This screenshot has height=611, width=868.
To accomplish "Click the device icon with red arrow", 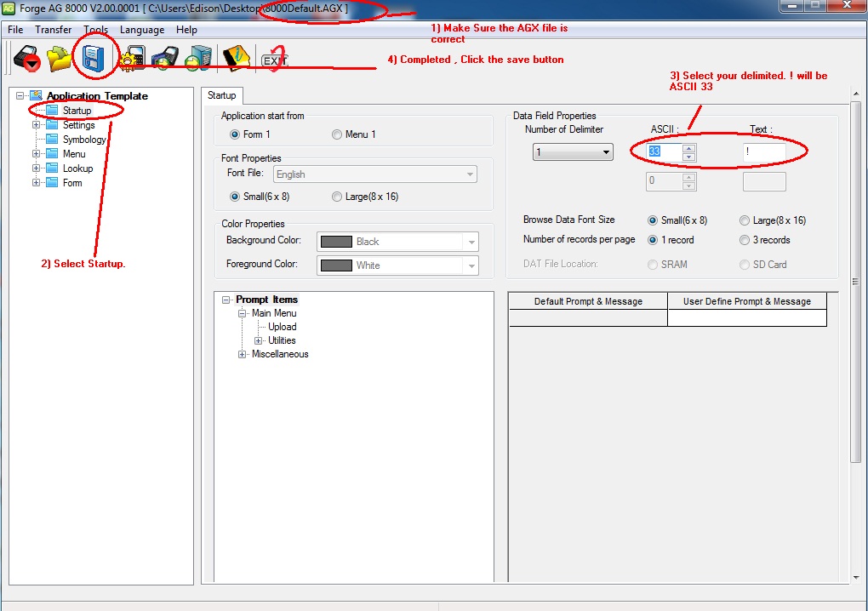I will click(x=27, y=59).
